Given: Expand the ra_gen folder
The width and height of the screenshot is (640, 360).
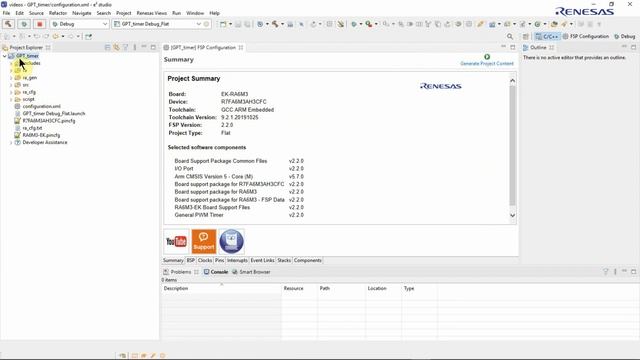Looking at the screenshot, I should [11, 78].
